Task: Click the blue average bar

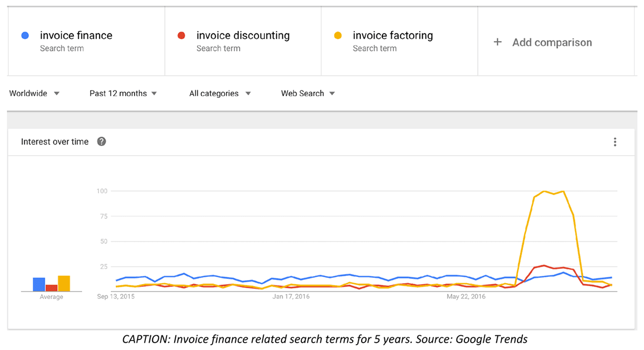Action: tap(39, 285)
